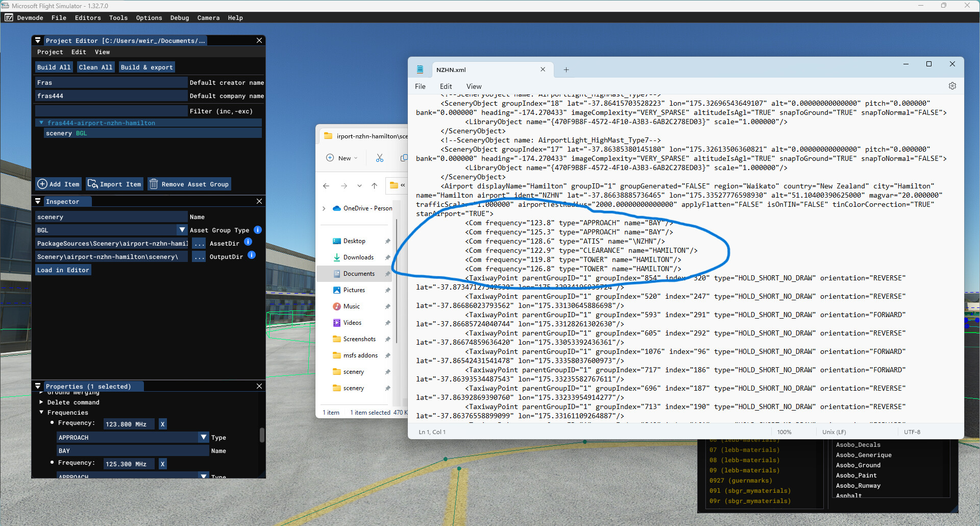Go back in File Explorer
This screenshot has height=526, width=980.
326,185
